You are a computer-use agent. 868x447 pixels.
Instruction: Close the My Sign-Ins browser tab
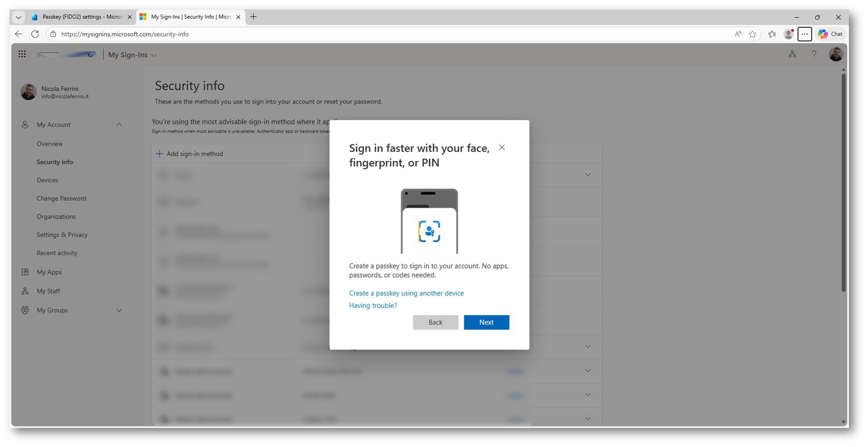[x=238, y=17]
